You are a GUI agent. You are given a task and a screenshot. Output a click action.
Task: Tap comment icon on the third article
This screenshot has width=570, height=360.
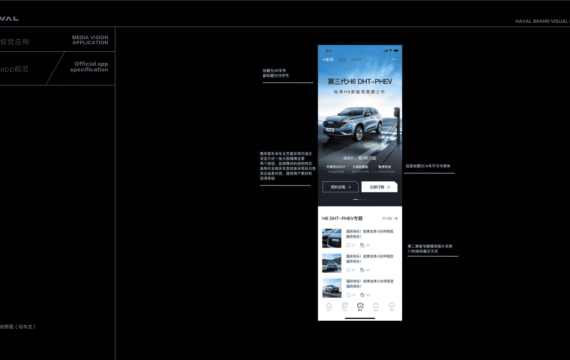349,295
